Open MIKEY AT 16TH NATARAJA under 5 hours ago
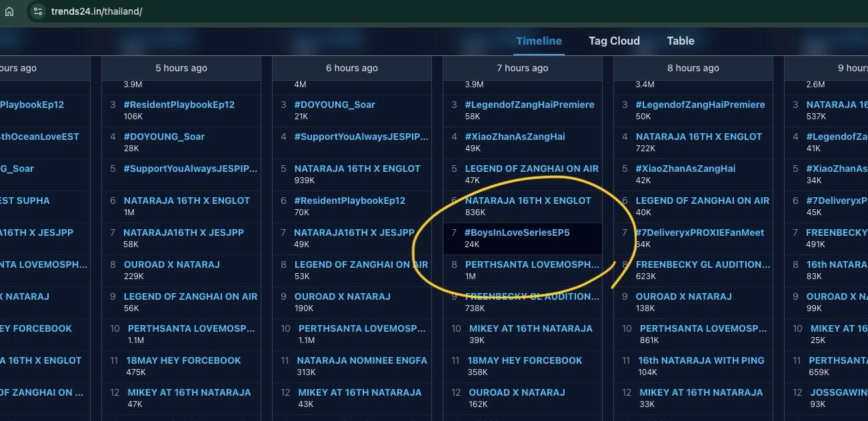 [189, 392]
